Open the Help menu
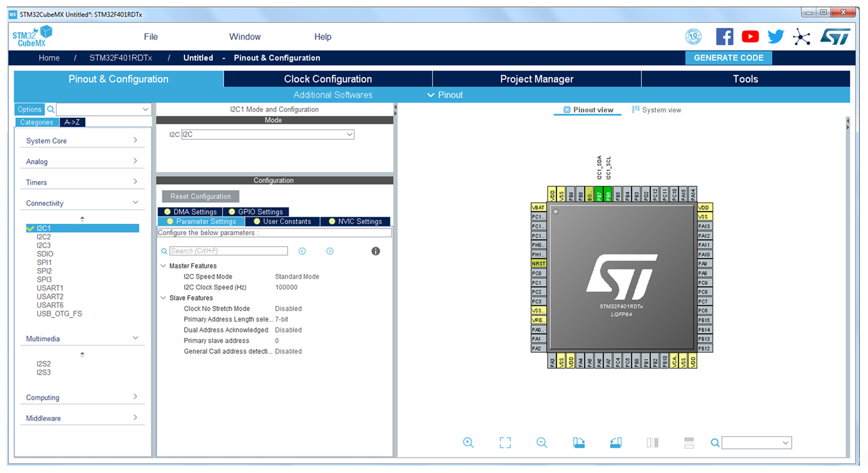This screenshot has height=473, width=868. pos(322,37)
